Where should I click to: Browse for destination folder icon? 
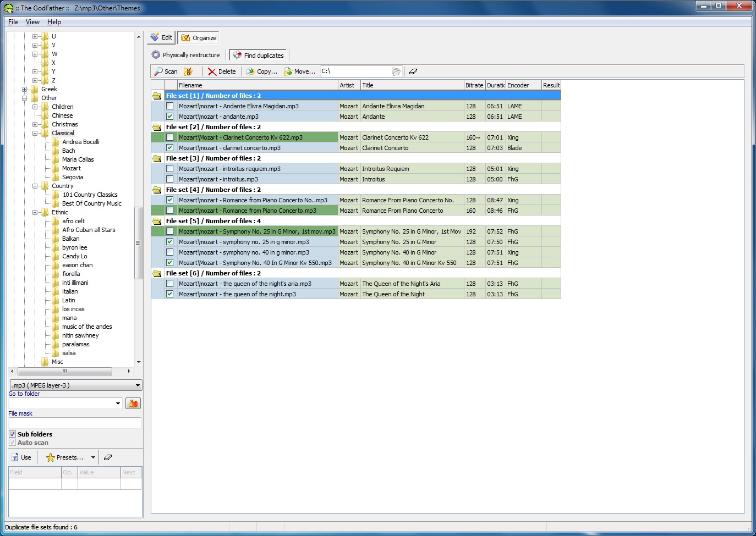396,71
